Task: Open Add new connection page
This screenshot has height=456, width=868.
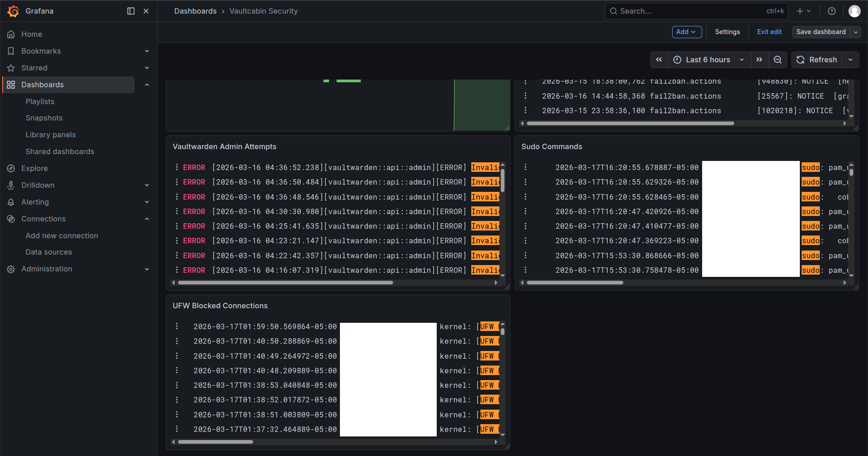Action: click(62, 236)
